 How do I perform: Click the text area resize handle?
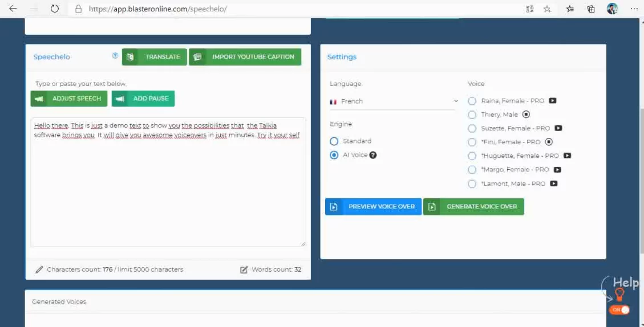[x=303, y=244]
